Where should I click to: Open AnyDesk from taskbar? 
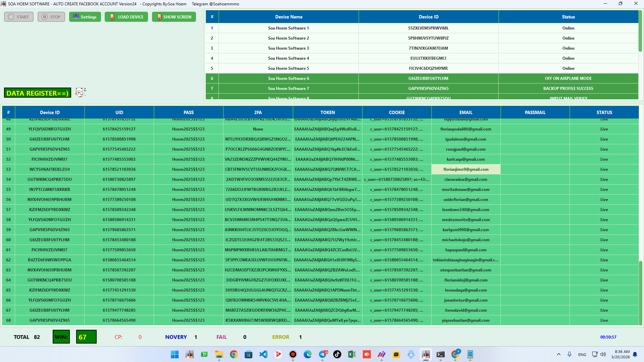pyautogui.click(x=367, y=354)
